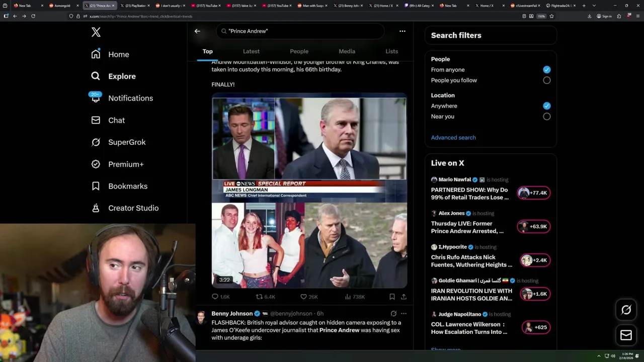Click the "Prince Andrew" search box
Screen dimensions: 644x362
300,31
